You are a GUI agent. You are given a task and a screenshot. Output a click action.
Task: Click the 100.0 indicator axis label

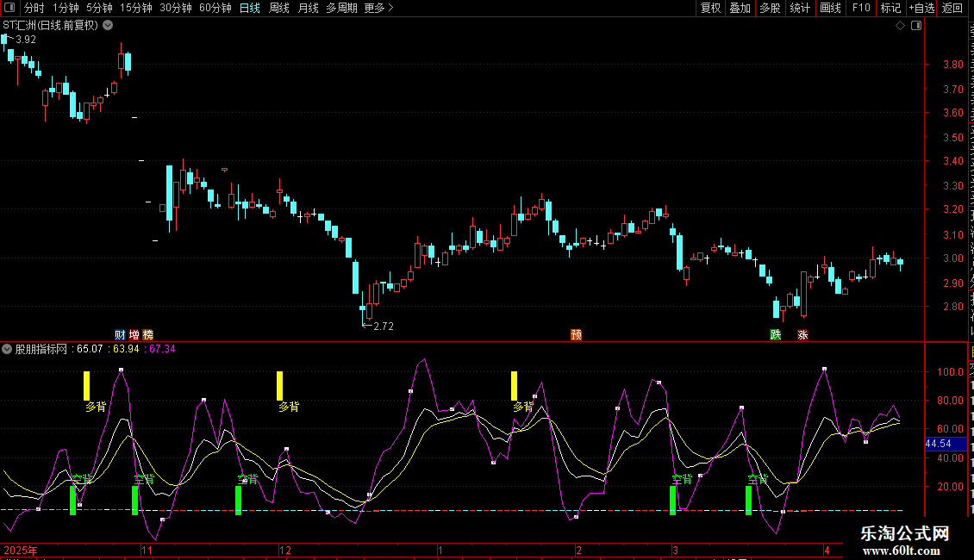click(x=951, y=372)
